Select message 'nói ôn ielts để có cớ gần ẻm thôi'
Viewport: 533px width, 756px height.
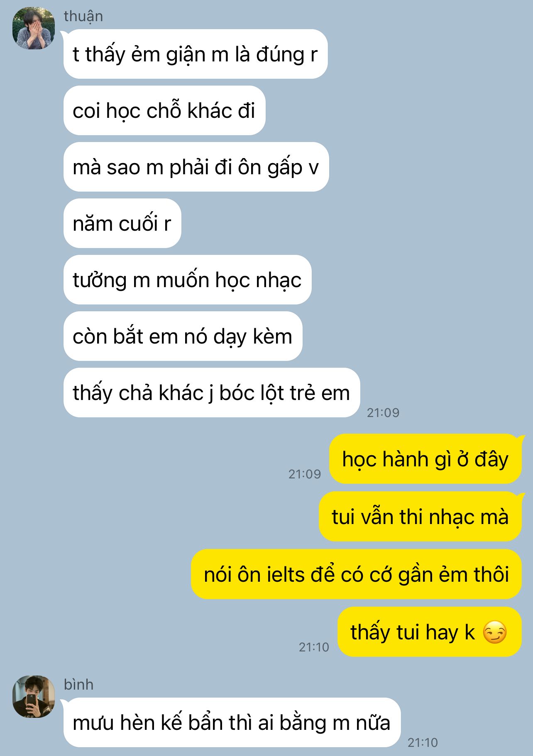click(x=356, y=574)
